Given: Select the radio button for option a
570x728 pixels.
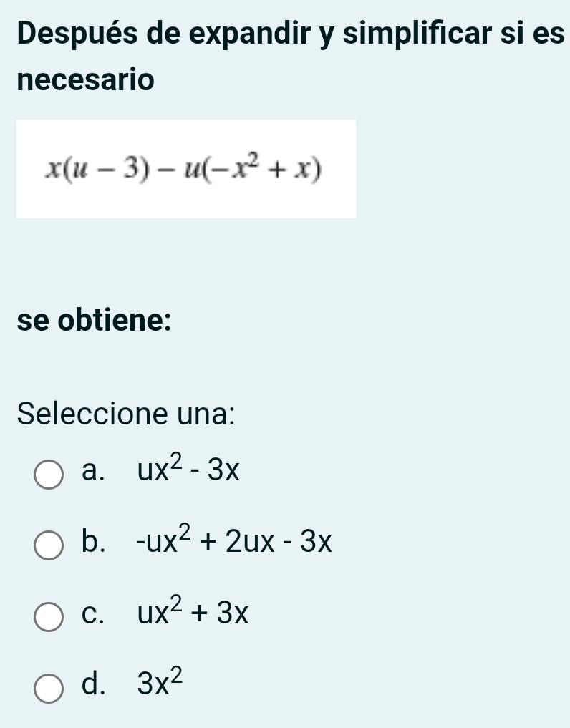Looking at the screenshot, I should (49, 475).
